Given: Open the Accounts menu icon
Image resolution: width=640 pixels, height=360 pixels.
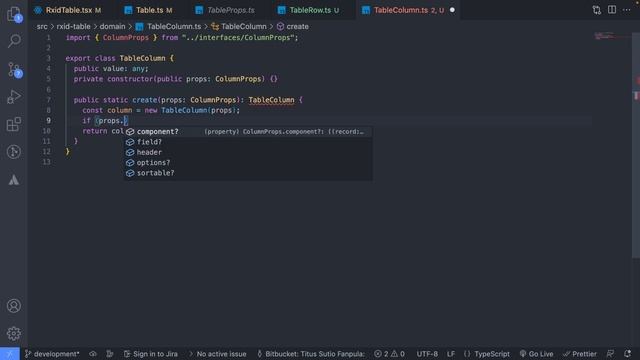Looking at the screenshot, I should 14,306.
